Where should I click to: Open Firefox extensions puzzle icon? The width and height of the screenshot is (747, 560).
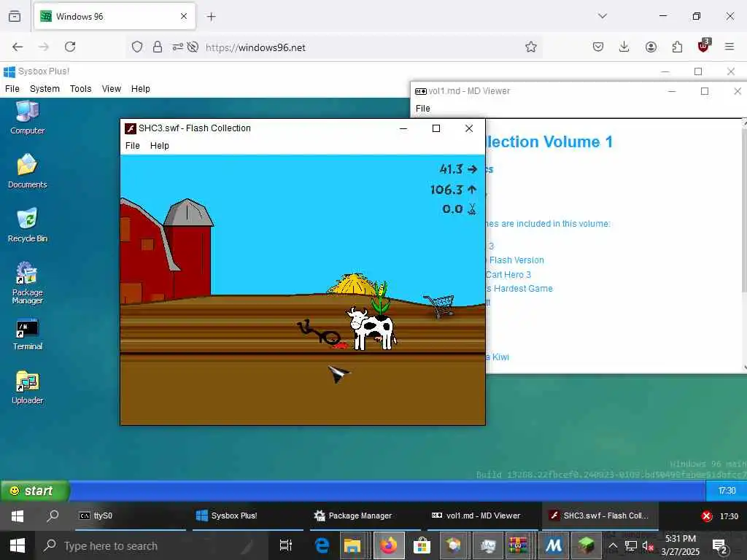pyautogui.click(x=677, y=47)
